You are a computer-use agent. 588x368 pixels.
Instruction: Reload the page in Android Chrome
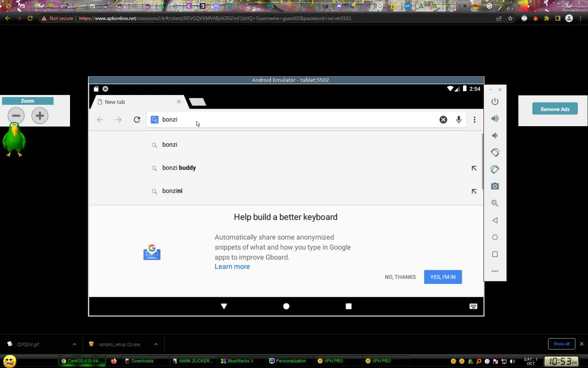pos(137,120)
